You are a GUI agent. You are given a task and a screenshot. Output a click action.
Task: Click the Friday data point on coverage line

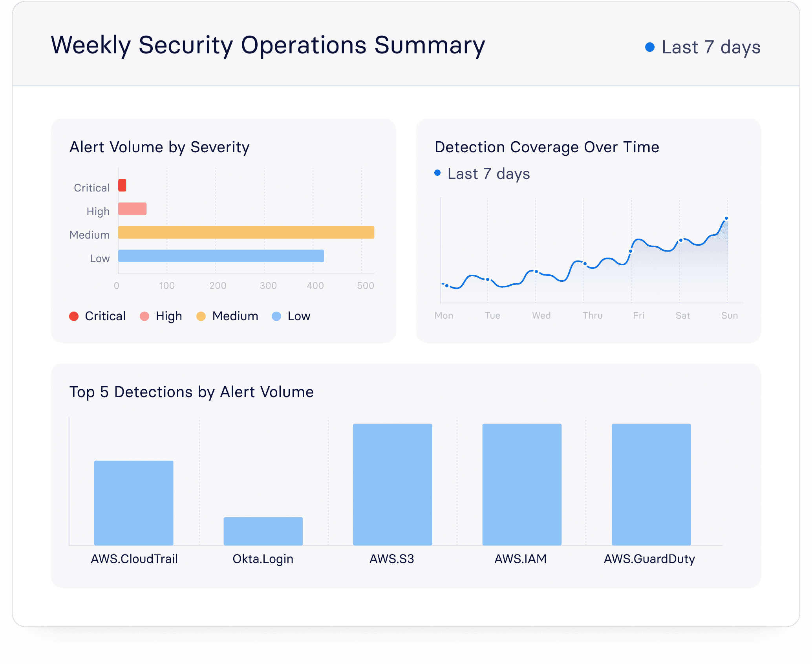pyautogui.click(x=631, y=251)
